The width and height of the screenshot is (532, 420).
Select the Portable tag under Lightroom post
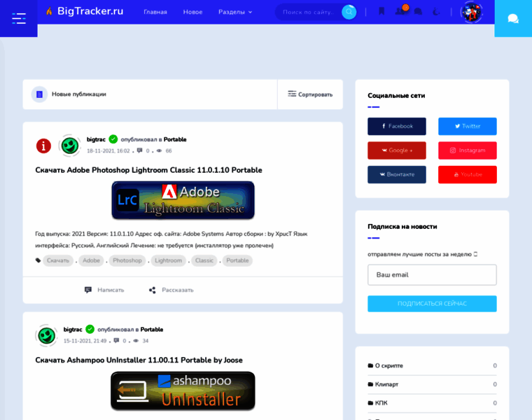pos(237,260)
